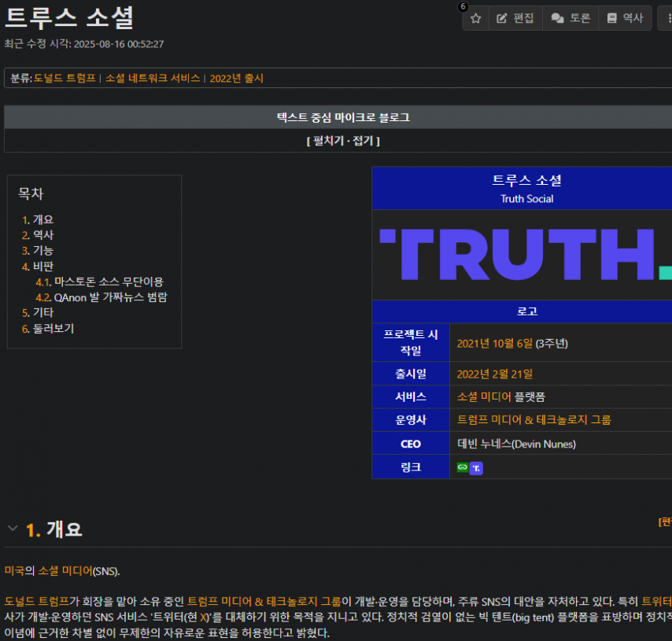The height and width of the screenshot is (641, 672).
Task: Click the green link icon in infobox
Action: click(x=463, y=467)
